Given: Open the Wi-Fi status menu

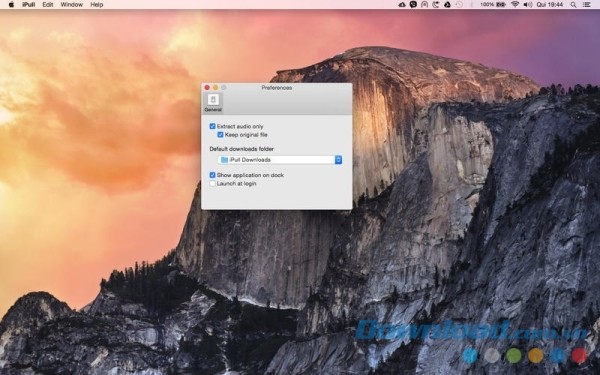Looking at the screenshot, I should 515,5.
